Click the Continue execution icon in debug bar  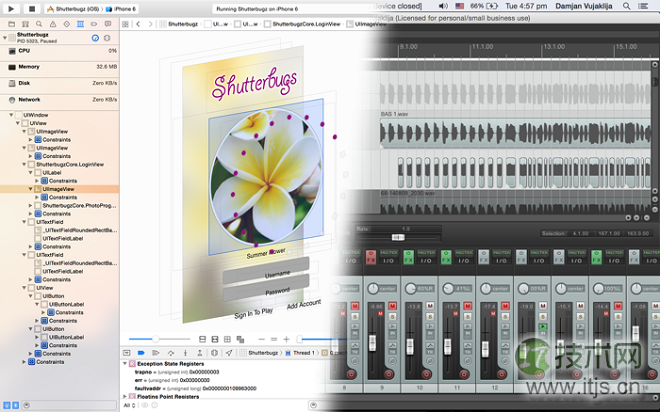(x=156, y=353)
